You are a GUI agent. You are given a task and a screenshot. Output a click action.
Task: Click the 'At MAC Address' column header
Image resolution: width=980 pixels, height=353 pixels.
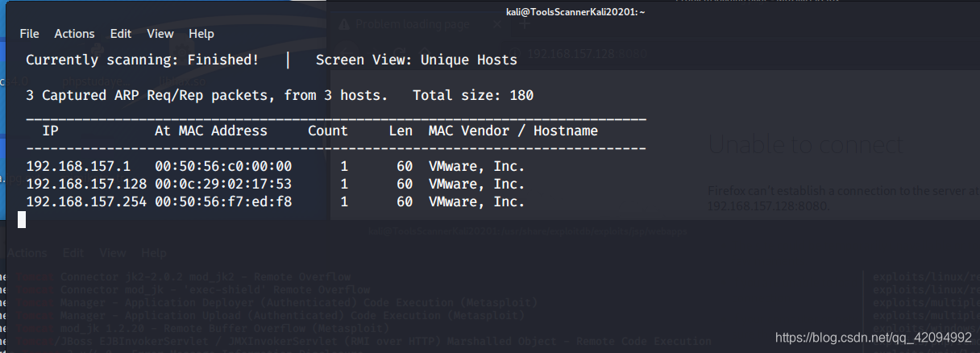(211, 131)
